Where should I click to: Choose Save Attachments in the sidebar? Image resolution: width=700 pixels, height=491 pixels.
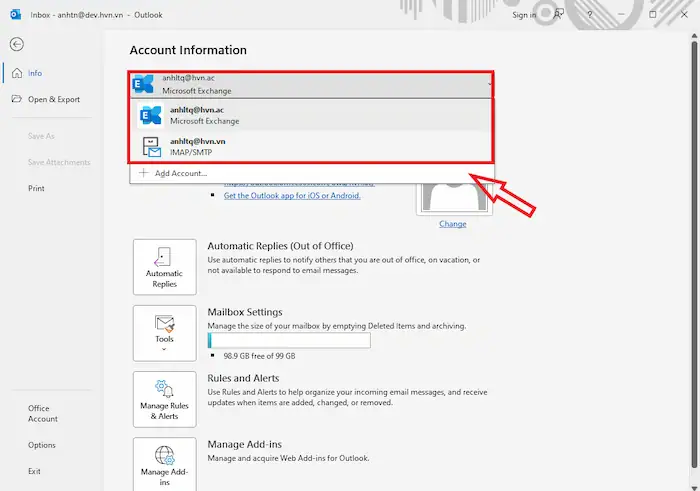pos(59,162)
